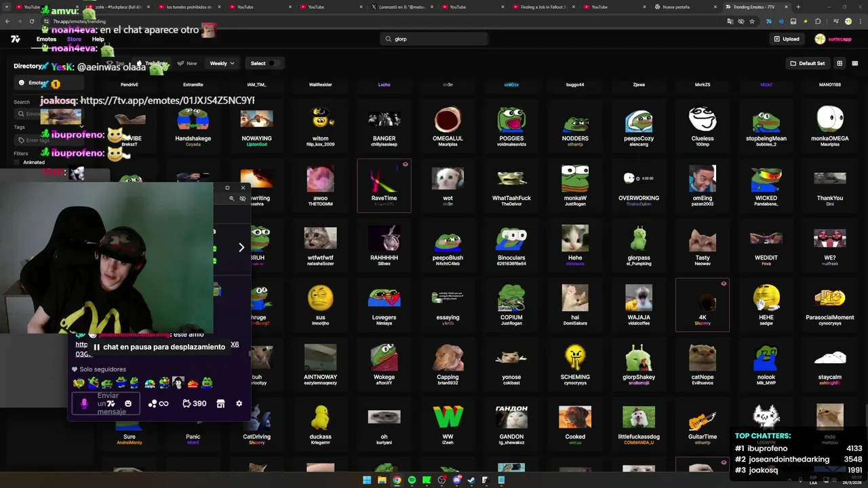This screenshot has width=868, height=488.
Task: Open the glorpShakey emote
Action: (639, 365)
